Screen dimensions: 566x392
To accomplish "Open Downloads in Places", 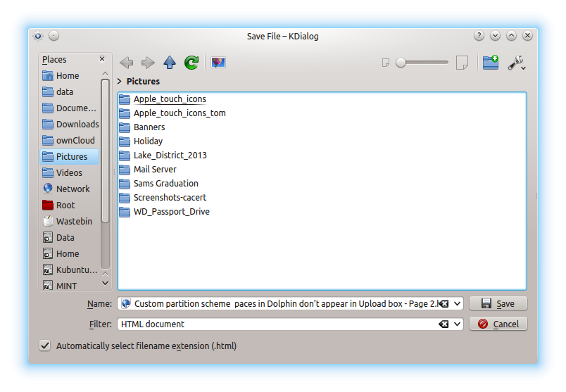I will (x=70, y=125).
